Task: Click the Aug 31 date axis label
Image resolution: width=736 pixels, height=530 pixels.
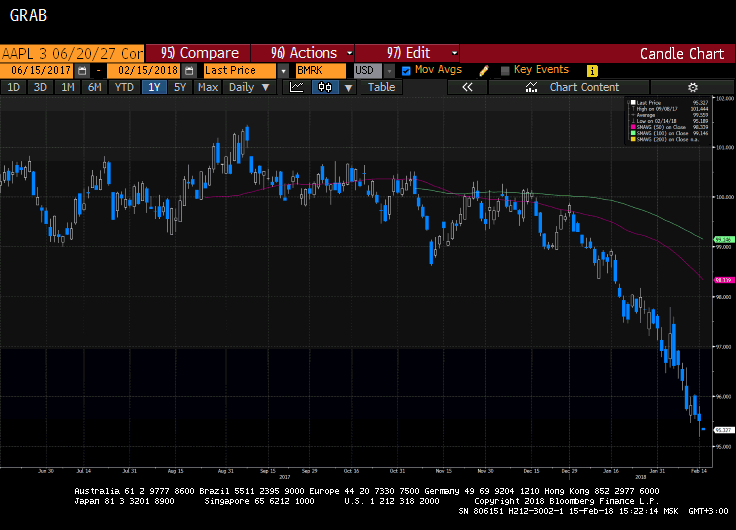Action: 226,471
